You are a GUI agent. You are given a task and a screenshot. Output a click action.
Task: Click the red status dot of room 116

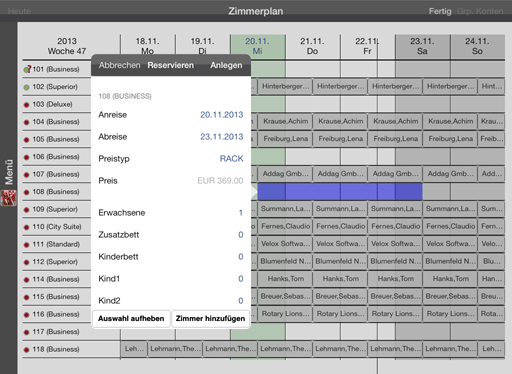(26, 315)
